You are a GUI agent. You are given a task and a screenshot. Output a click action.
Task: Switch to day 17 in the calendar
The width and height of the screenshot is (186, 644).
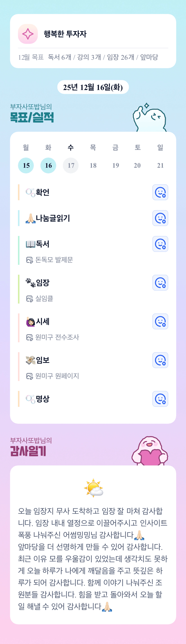(71, 165)
